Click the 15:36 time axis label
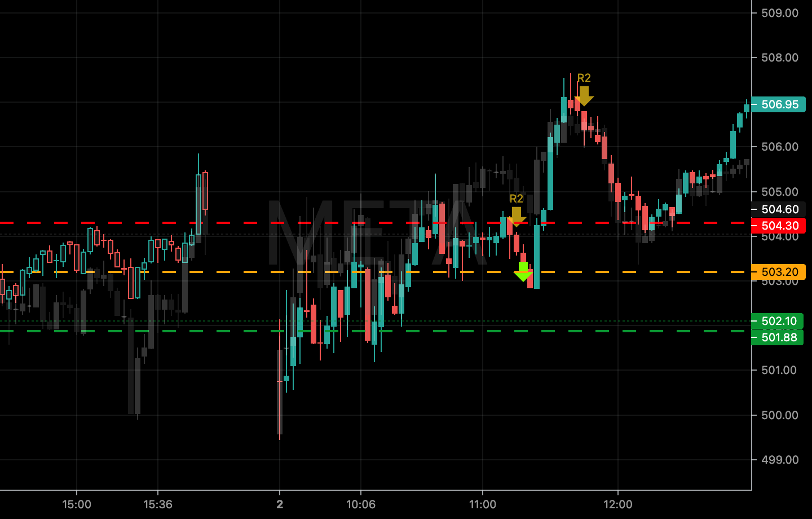This screenshot has width=812, height=519. pos(158,504)
